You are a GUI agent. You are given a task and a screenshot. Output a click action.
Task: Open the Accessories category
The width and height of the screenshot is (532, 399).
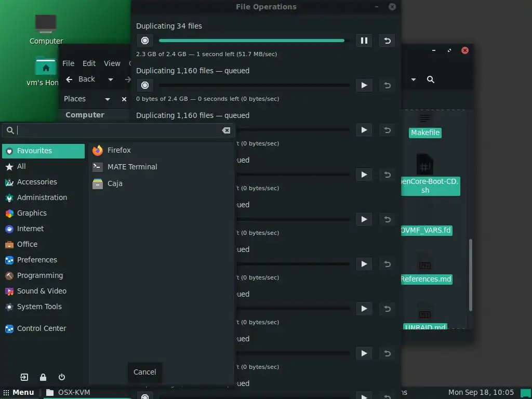coord(44,182)
